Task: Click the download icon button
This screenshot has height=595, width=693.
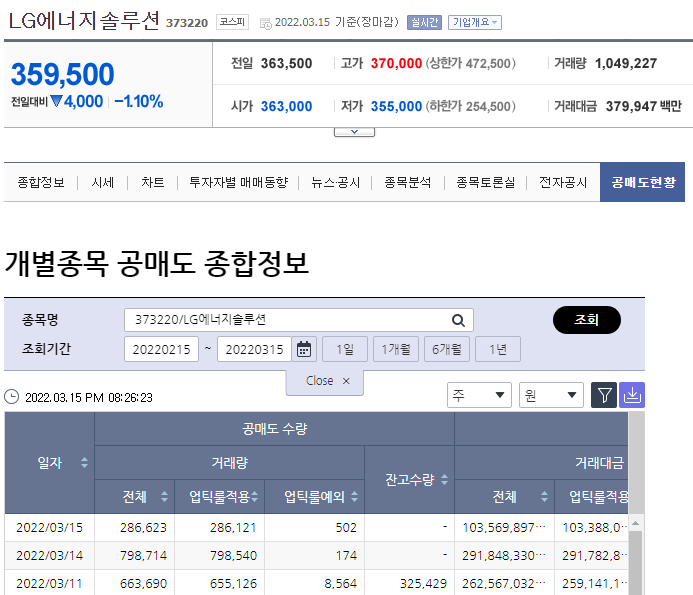Action: [632, 395]
